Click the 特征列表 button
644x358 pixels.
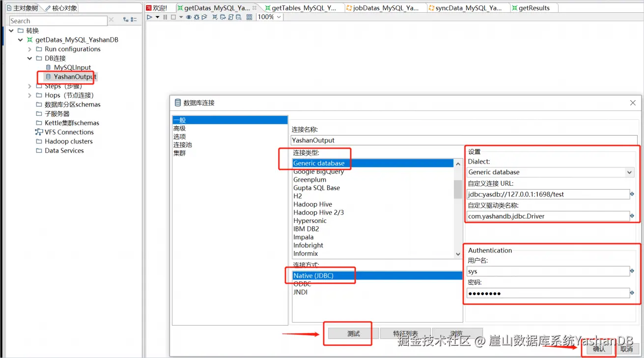[405, 334]
